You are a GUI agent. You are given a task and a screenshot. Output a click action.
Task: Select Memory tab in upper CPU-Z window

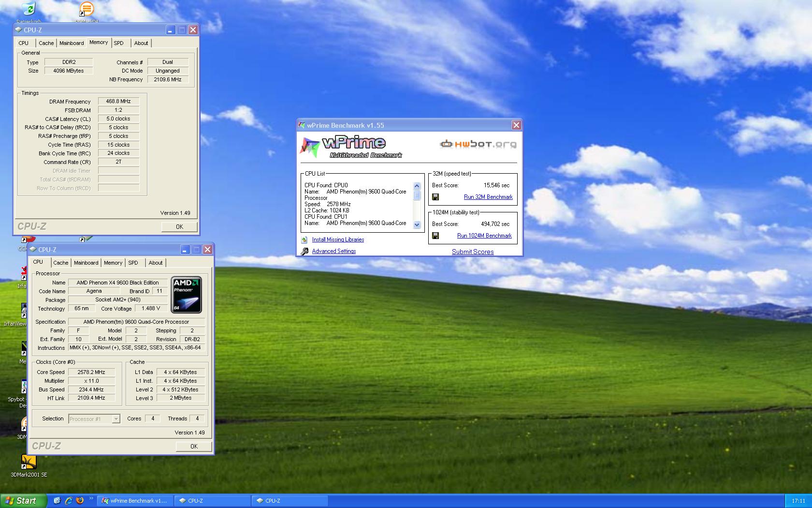[99, 43]
